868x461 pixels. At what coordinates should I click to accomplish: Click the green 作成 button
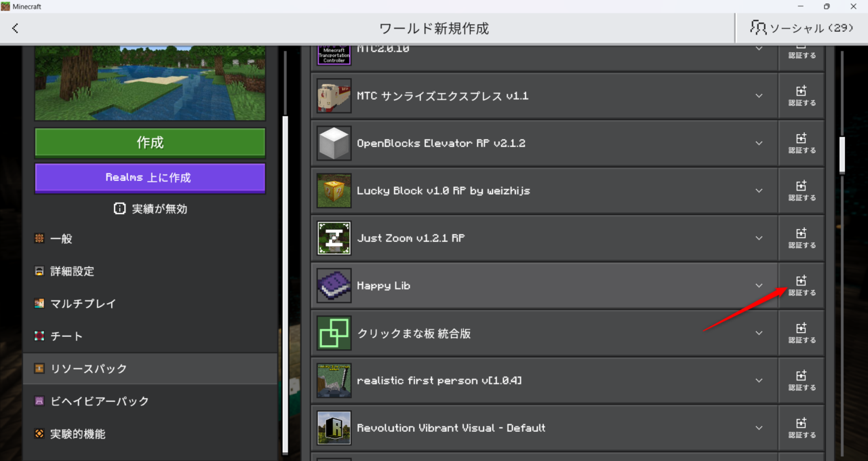tap(150, 142)
